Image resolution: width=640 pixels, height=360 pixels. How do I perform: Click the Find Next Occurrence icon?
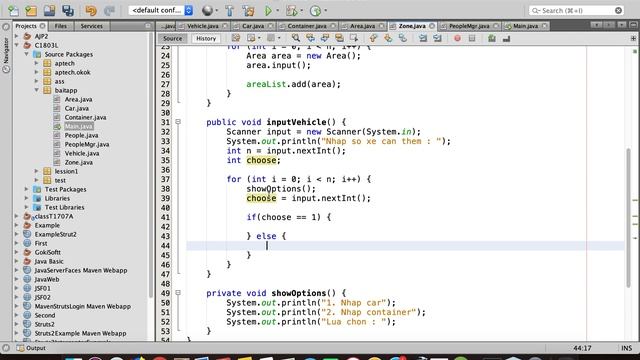[x=324, y=38]
